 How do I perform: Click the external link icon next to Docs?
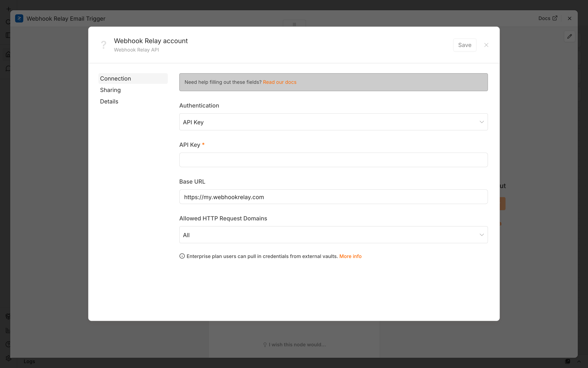pos(555,18)
